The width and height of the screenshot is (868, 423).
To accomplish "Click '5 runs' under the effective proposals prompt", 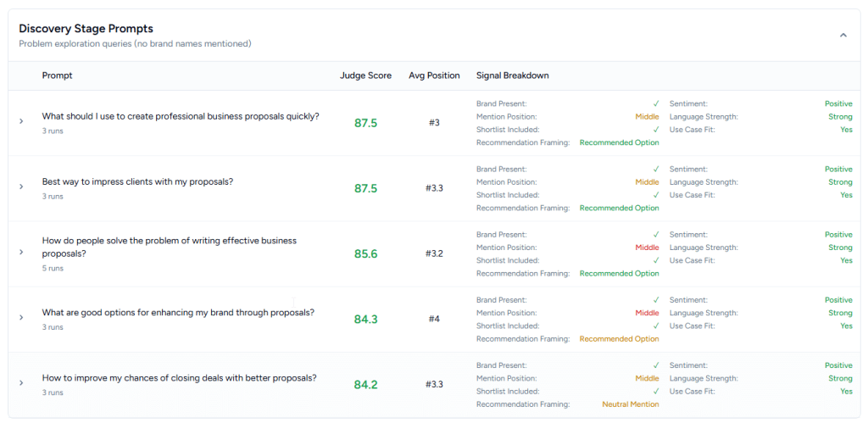I will point(53,268).
